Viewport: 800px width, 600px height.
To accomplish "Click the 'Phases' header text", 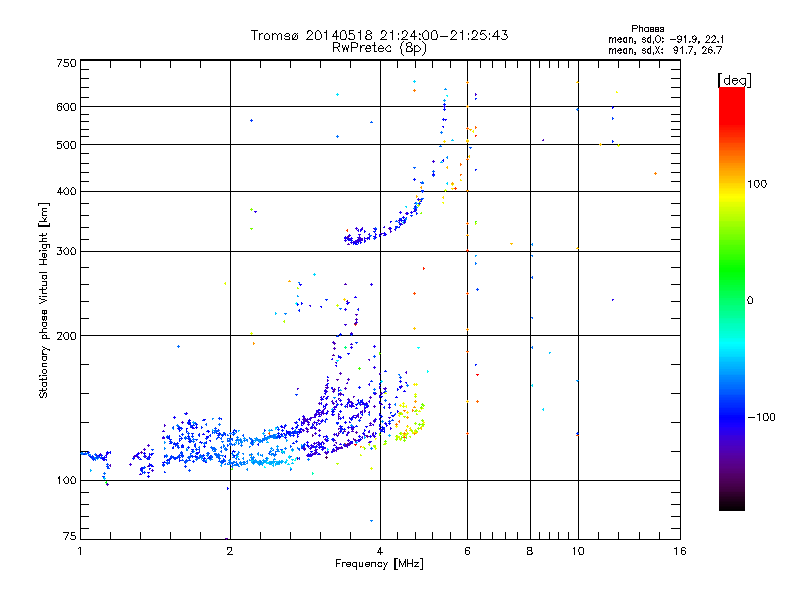I will point(647,29).
